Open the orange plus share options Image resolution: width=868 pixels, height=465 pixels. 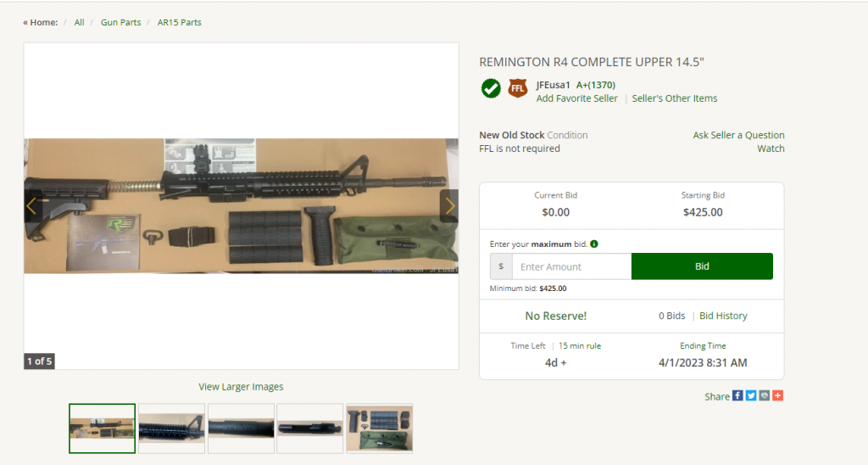[x=778, y=395]
